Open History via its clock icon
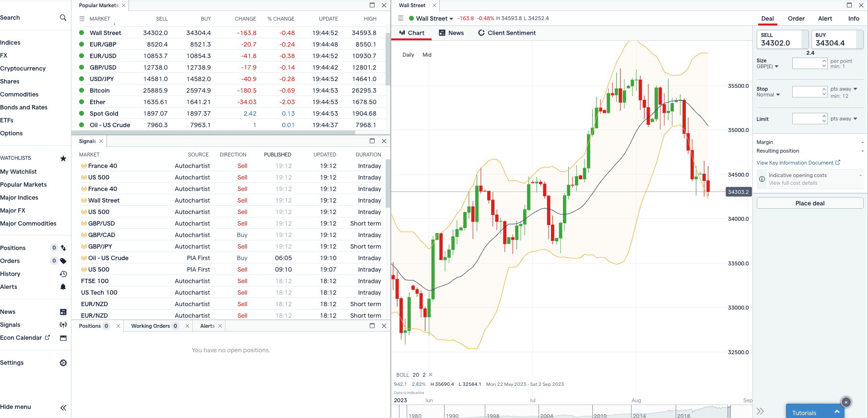 63,274
